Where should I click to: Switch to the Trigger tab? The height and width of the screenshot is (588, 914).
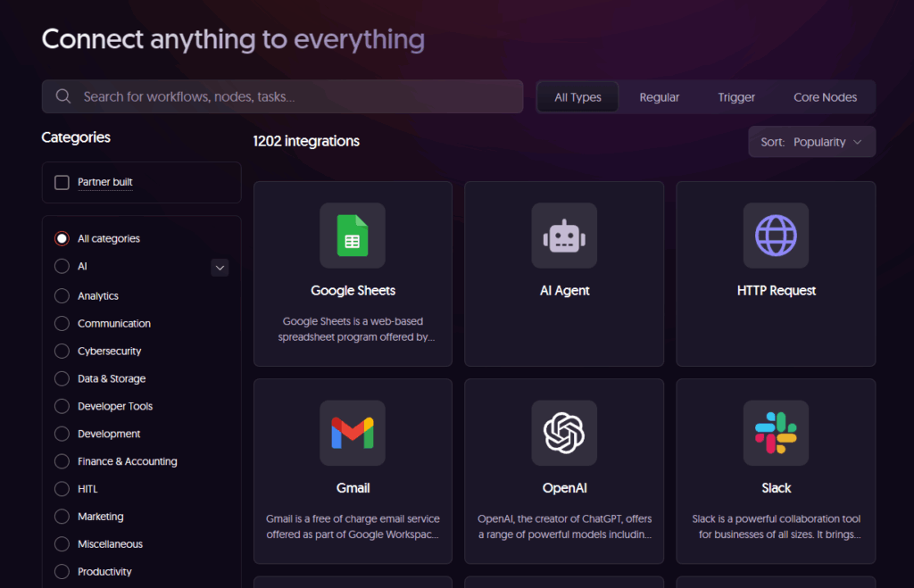pyautogui.click(x=736, y=97)
